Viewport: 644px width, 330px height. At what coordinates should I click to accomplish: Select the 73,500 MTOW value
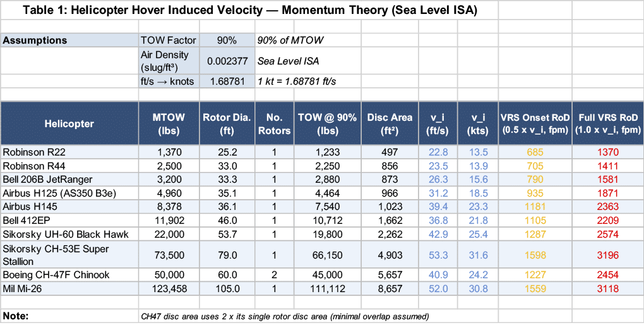[x=170, y=255]
